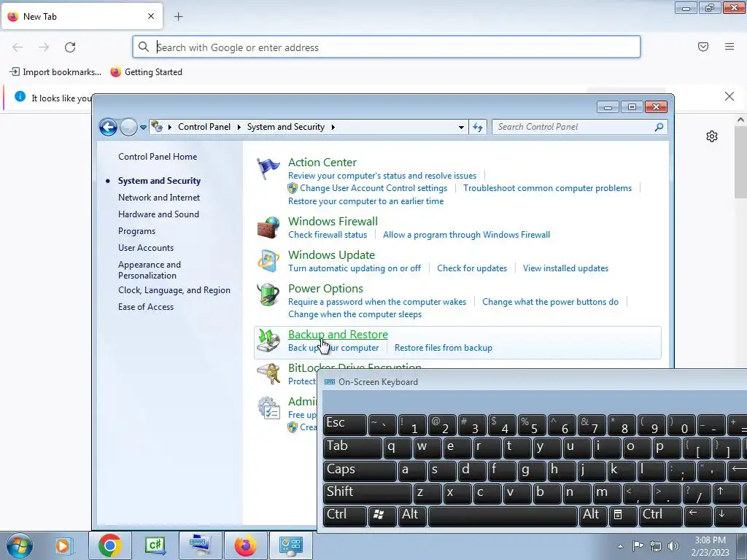This screenshot has width=747, height=560.
Task: Dismiss the Firefox notification bar
Action: click(x=729, y=97)
